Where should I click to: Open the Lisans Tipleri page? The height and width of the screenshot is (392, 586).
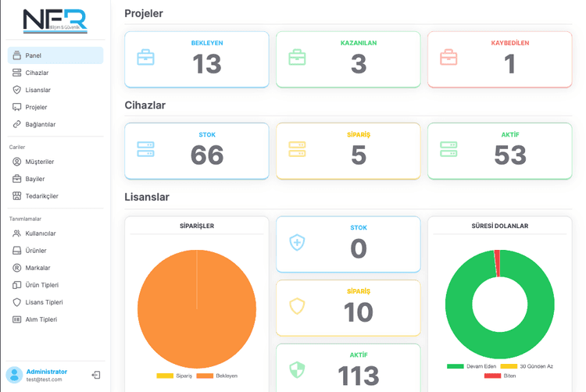(44, 302)
